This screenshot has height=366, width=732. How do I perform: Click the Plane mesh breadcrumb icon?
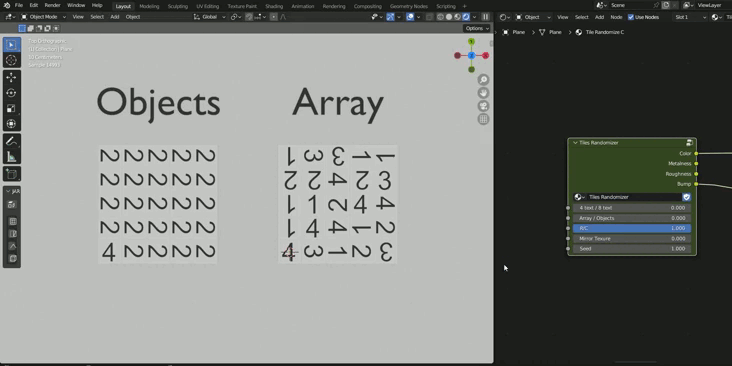click(542, 32)
